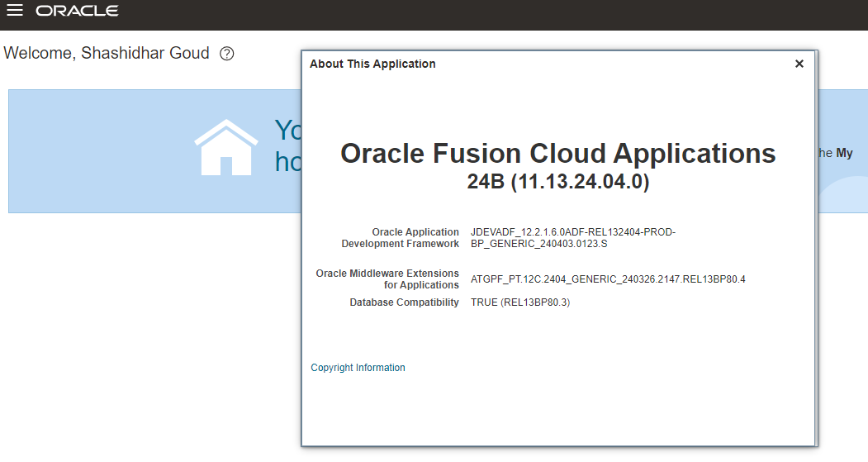Image resolution: width=868 pixels, height=462 pixels.
Task: Click the version text 24B (11.13.24.04.0)
Action: 558,182
